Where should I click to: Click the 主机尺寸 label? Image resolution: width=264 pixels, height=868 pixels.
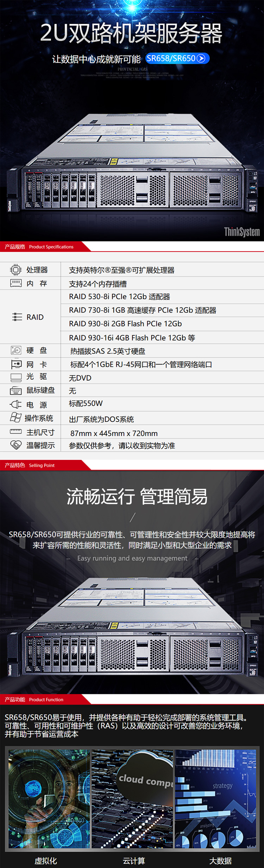(40, 432)
